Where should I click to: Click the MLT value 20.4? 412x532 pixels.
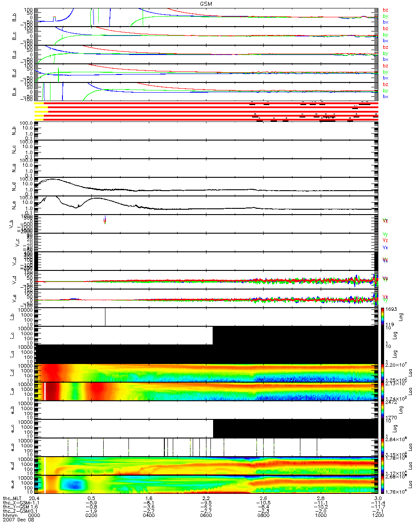pyautogui.click(x=34, y=498)
